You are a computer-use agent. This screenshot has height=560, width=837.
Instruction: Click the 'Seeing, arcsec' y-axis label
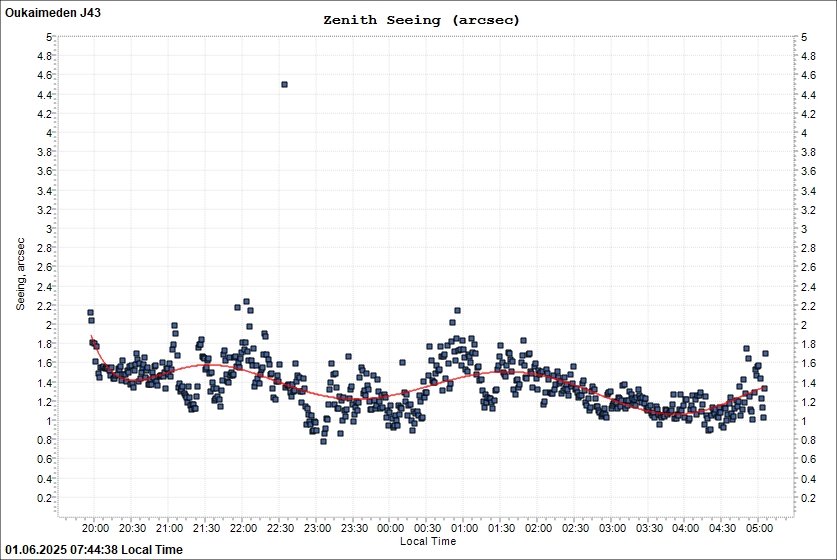tap(20, 274)
